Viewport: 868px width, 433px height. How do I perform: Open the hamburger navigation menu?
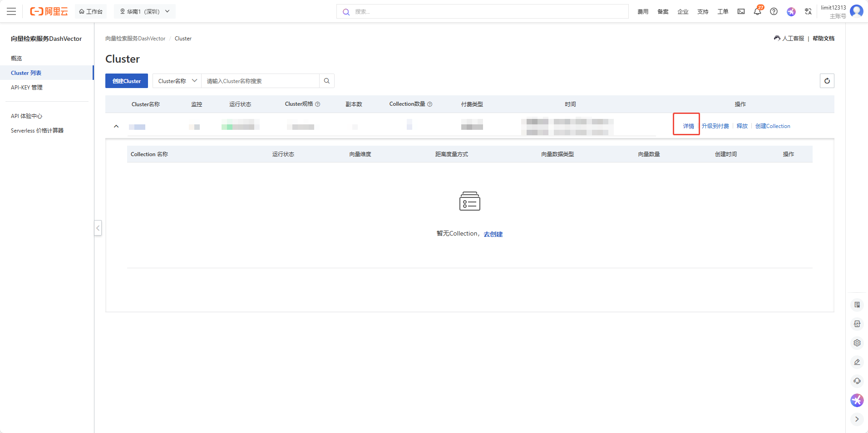pyautogui.click(x=11, y=11)
